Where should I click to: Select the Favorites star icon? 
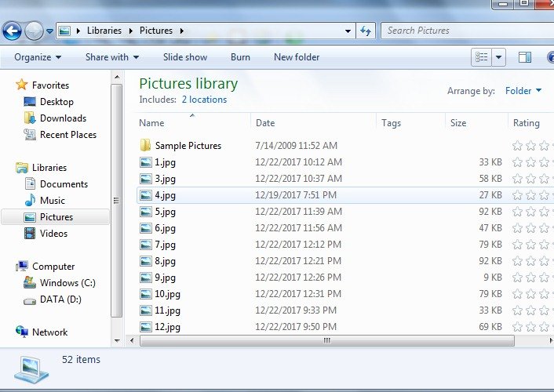coord(21,85)
